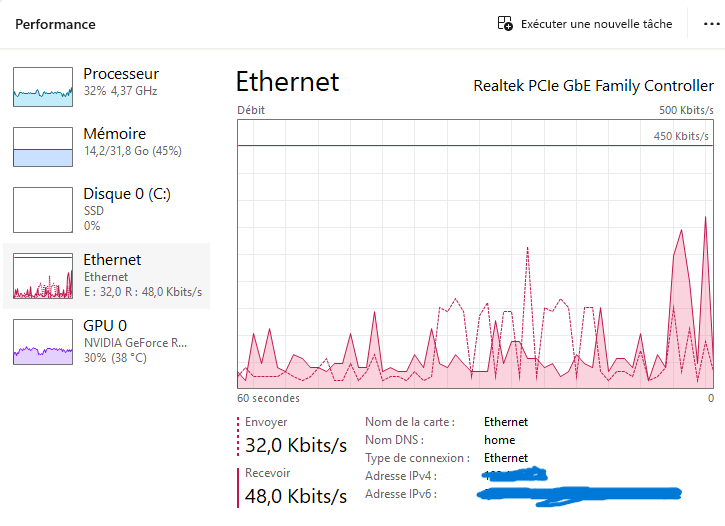Open the three-dot more options menu
Image resolution: width=725 pixels, height=526 pixels.
[711, 24]
